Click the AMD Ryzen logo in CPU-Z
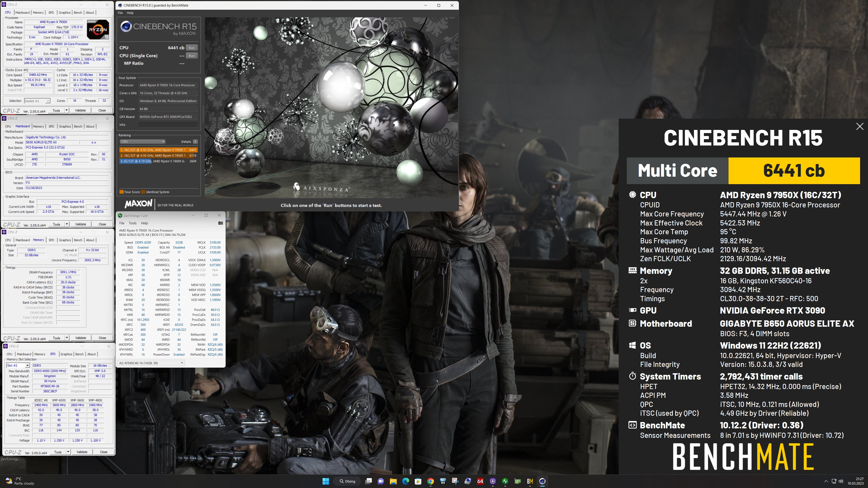Image resolution: width=868 pixels, height=488 pixels. pos(98,29)
